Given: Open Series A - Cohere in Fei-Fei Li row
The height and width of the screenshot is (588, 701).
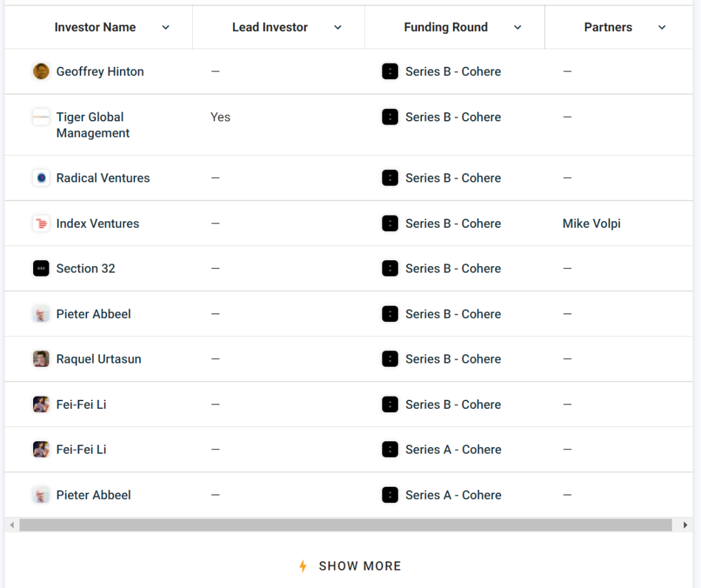Looking at the screenshot, I should pyautogui.click(x=453, y=449).
